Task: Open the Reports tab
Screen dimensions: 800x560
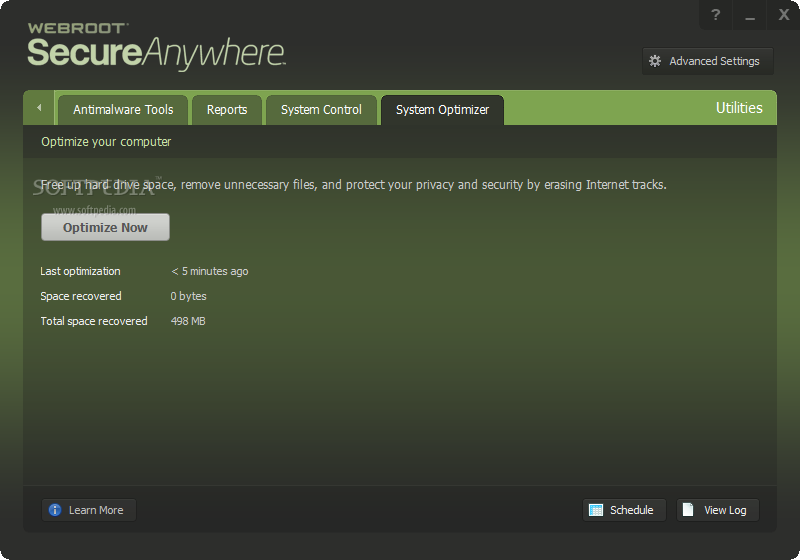Action: tap(227, 110)
